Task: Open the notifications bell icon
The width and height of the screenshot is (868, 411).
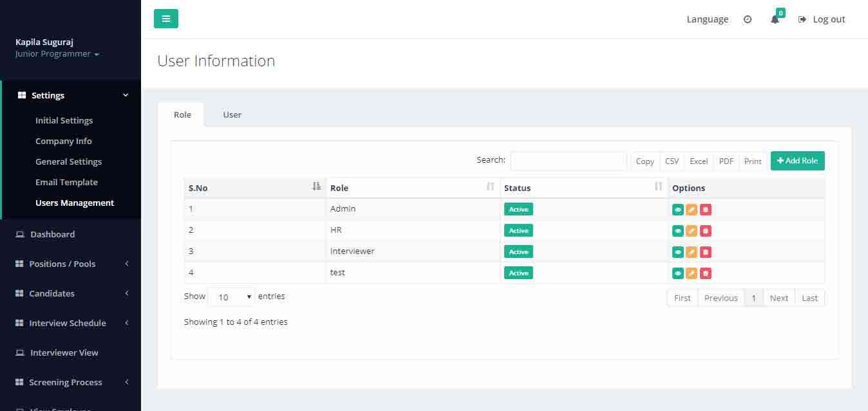Action: [775, 19]
